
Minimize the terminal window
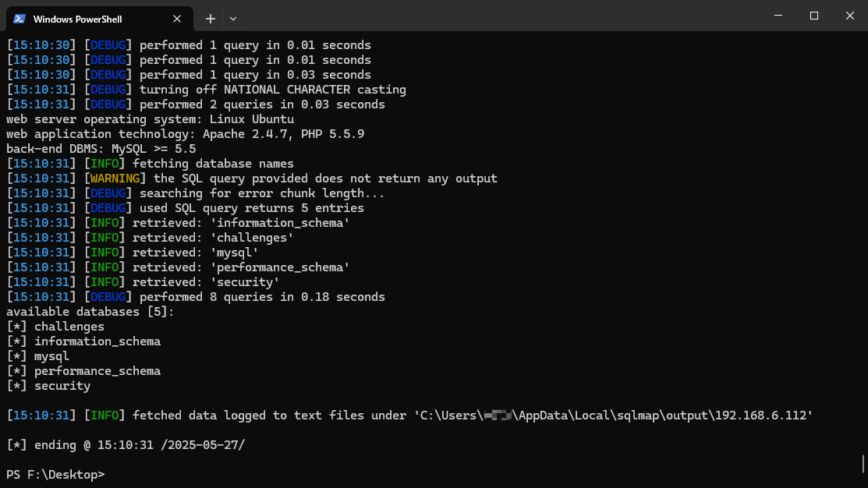click(778, 16)
